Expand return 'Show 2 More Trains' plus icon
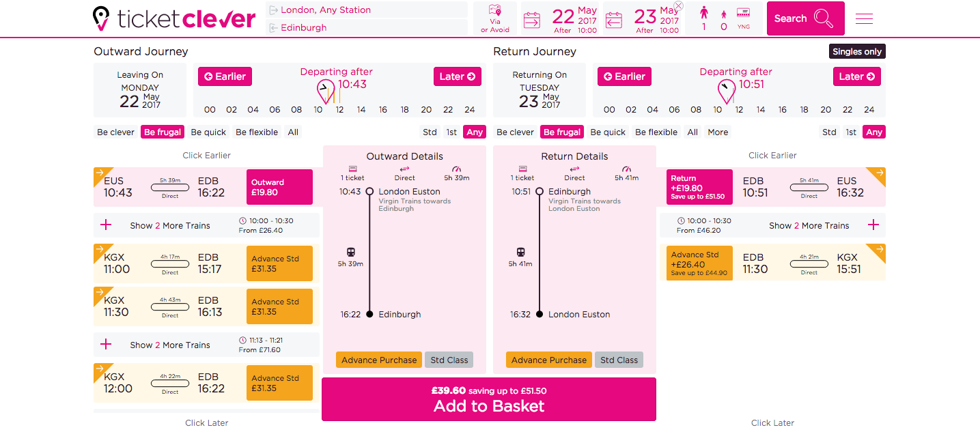 [x=873, y=225]
